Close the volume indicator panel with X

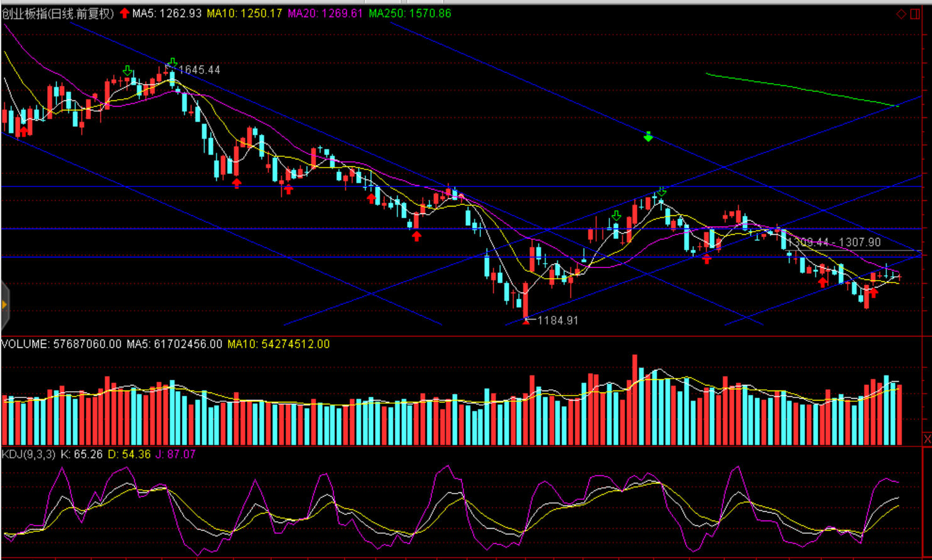[927, 438]
